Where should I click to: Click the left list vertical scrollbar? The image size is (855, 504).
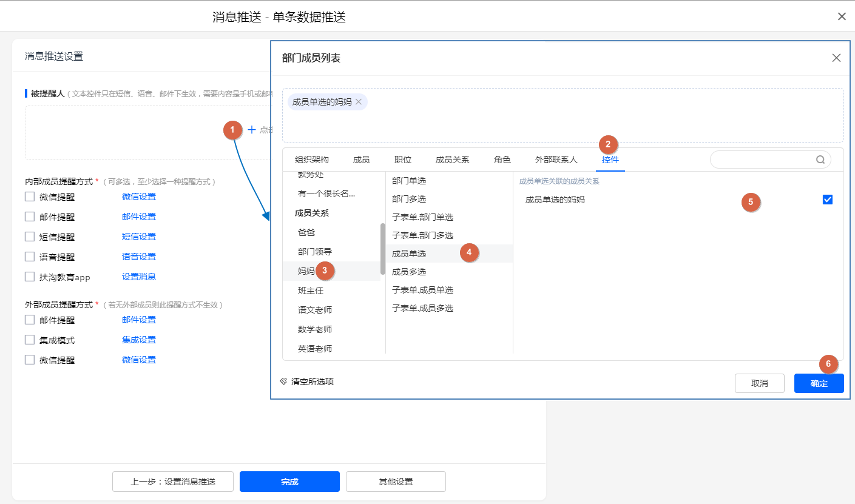pyautogui.click(x=382, y=249)
